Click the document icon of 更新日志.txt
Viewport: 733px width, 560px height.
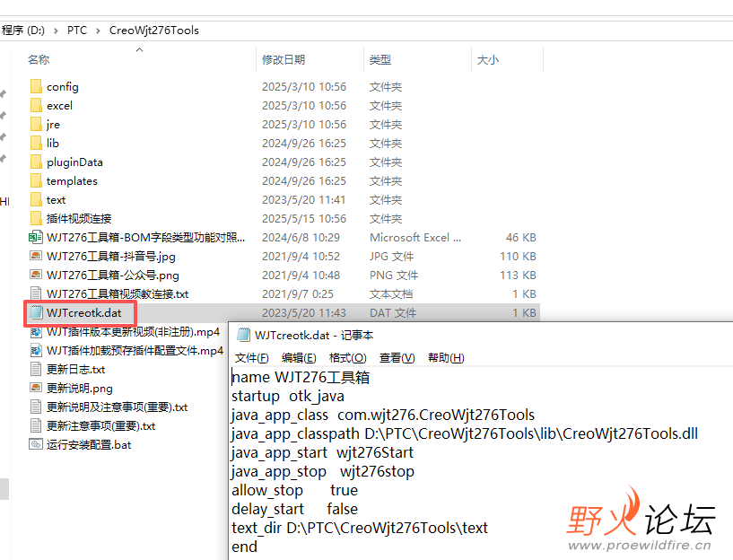coord(36,369)
